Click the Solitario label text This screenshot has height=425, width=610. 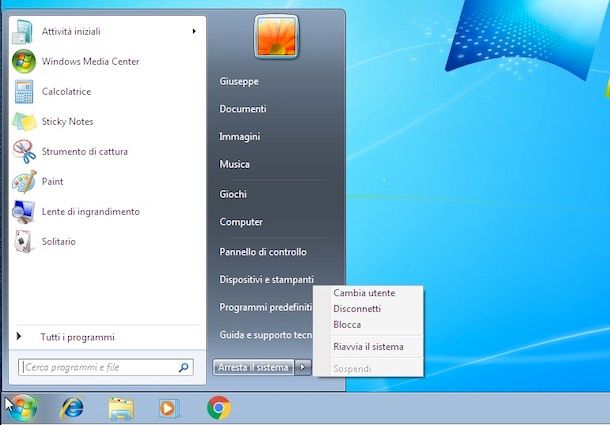coord(58,241)
